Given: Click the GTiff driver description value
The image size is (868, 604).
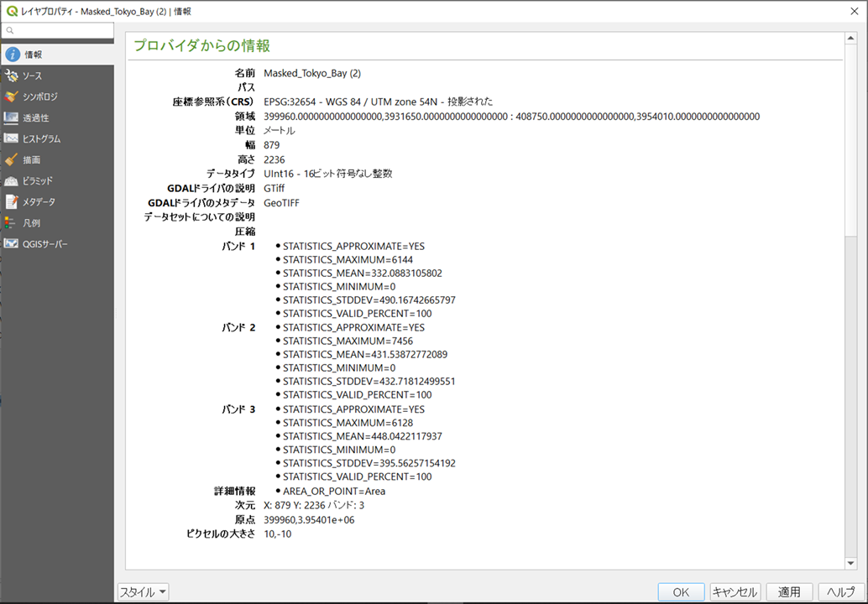Looking at the screenshot, I should coord(274,188).
